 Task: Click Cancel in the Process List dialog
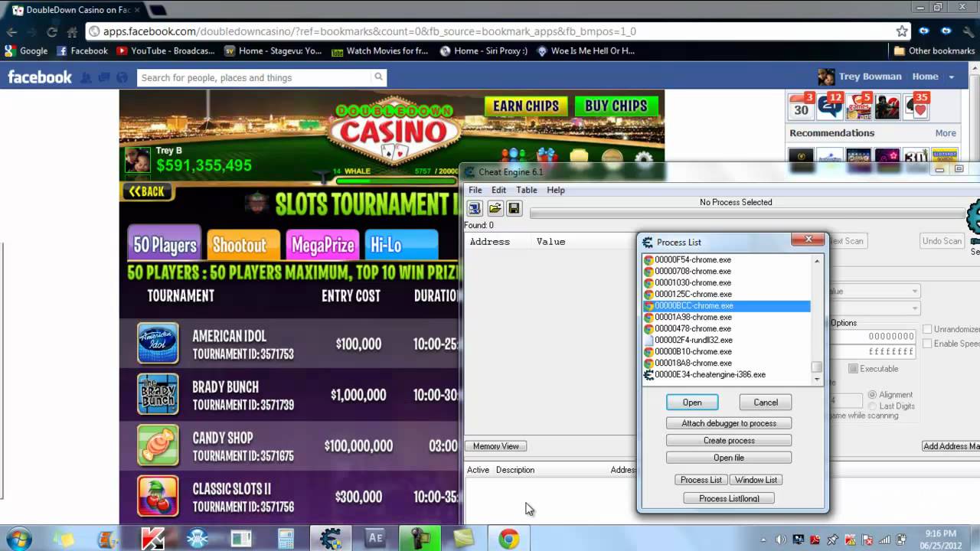pos(766,403)
